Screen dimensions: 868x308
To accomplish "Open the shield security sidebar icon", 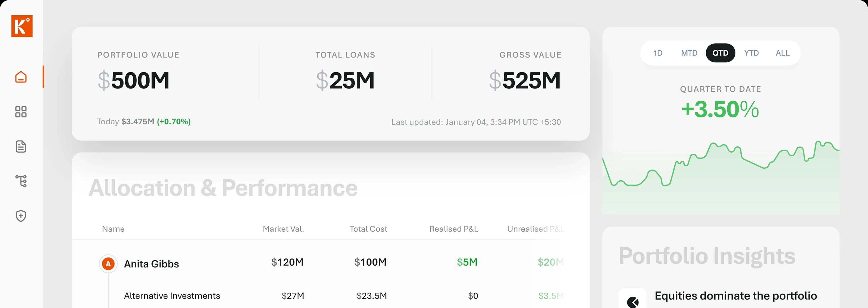I will click(x=21, y=216).
